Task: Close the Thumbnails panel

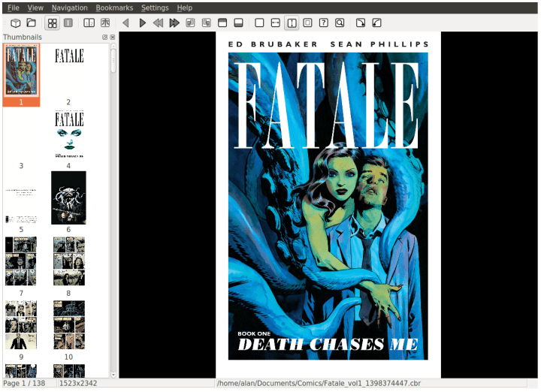Action: (113, 38)
